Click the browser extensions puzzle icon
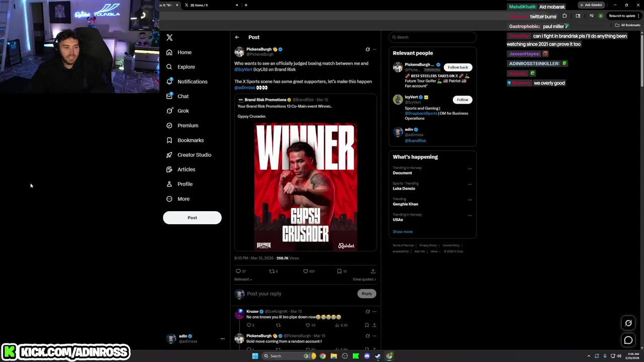Viewport: 644px width, 362px height. [565, 16]
